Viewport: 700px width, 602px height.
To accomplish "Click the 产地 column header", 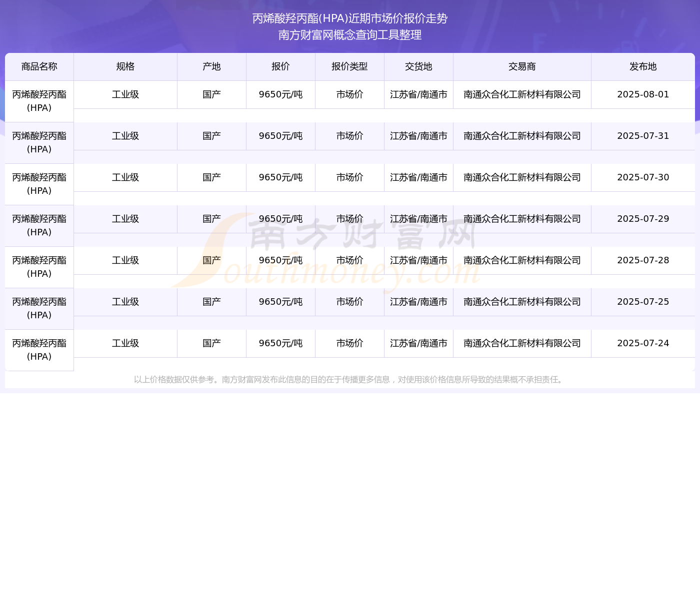I will [212, 67].
